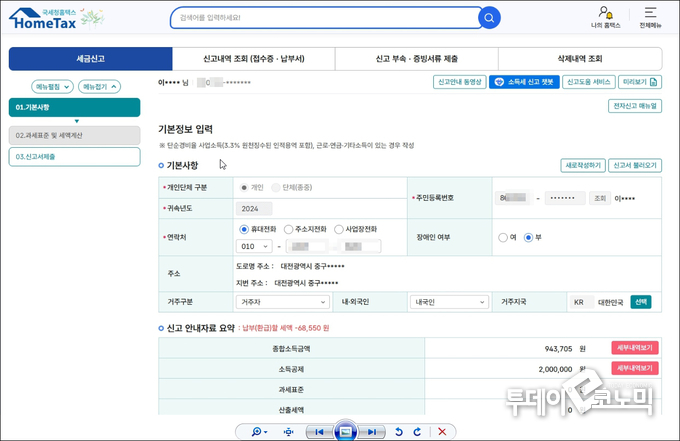Select 여 for 장애인 여부

503,237
